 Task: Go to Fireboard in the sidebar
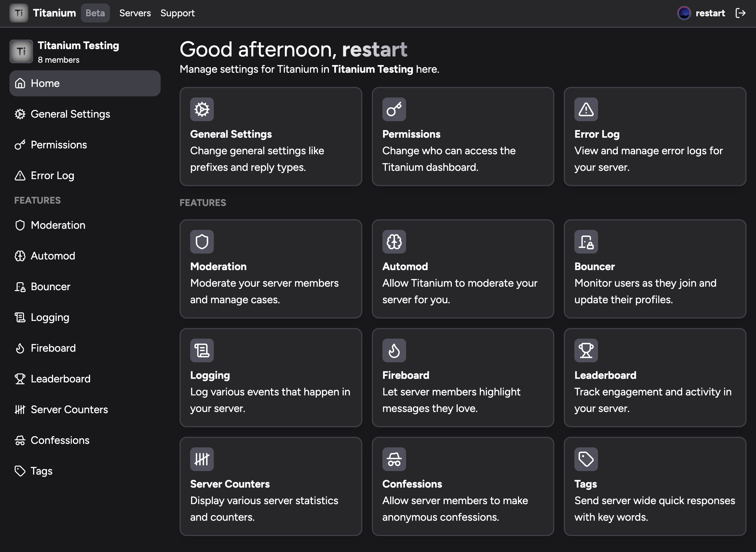point(85,348)
